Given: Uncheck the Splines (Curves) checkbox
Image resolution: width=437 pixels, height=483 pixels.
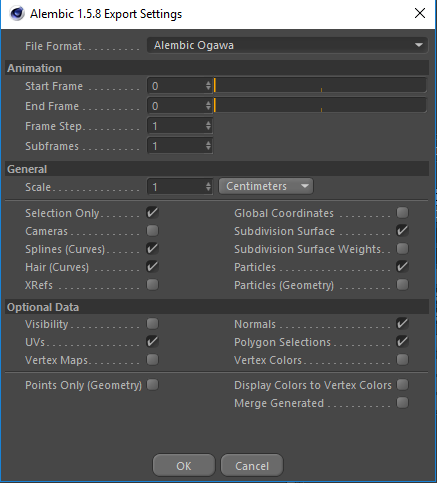Looking at the screenshot, I should pos(152,249).
